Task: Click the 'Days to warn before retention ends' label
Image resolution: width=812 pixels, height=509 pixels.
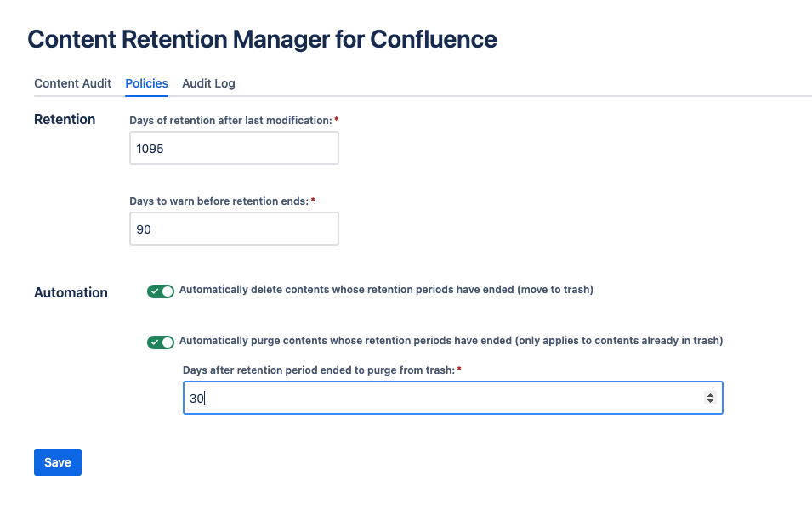Action: pyautogui.click(x=219, y=201)
